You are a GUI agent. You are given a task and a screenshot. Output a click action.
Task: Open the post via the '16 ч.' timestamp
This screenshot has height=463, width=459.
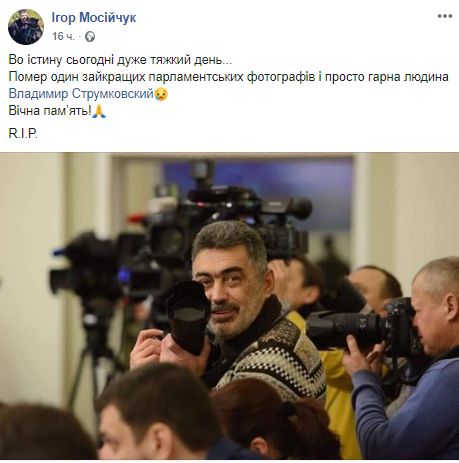pos(63,36)
